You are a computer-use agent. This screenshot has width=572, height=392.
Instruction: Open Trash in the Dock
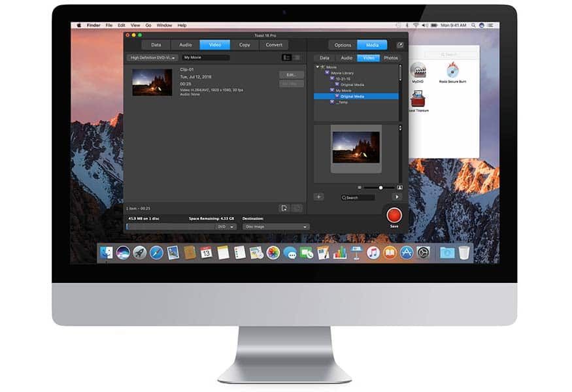click(464, 252)
